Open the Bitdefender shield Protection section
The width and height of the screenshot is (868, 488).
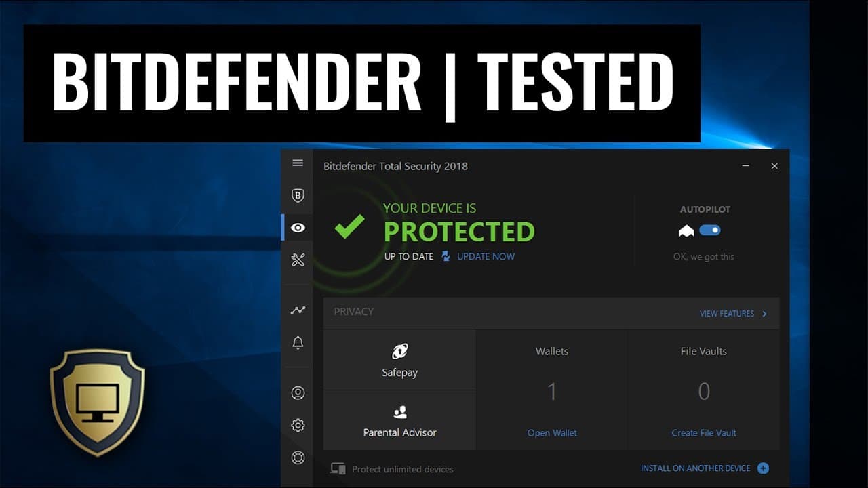tap(298, 196)
